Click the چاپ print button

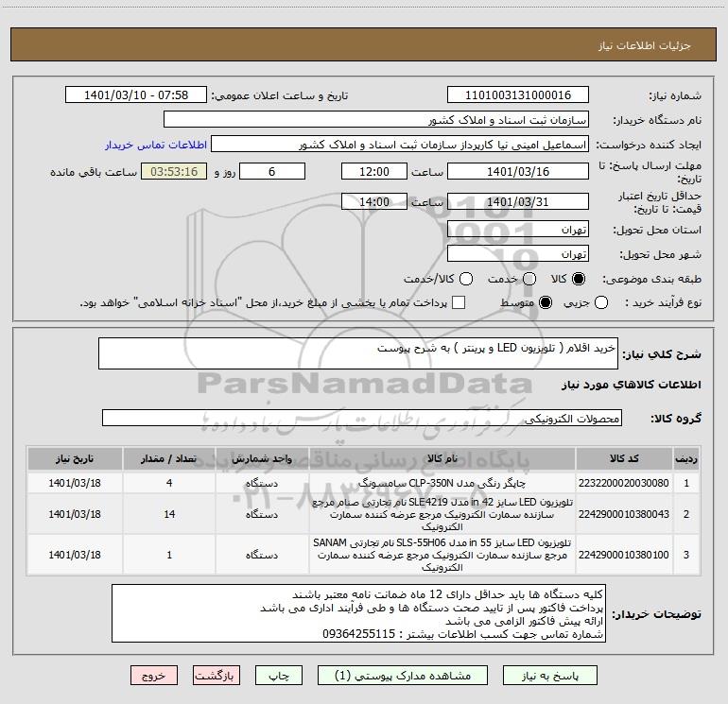pyautogui.click(x=279, y=676)
